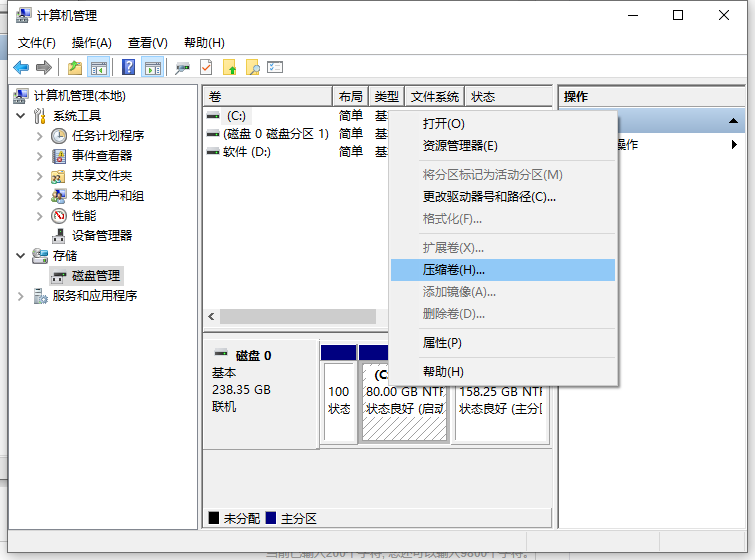Screen dimensions: 755x560
Task: Click the 性能 monitor icon
Action: click(60, 216)
